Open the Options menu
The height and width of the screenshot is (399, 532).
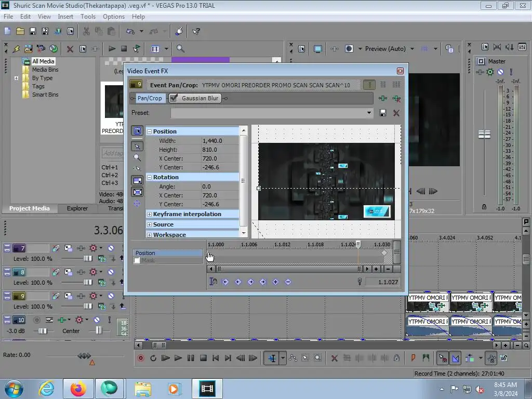pyautogui.click(x=114, y=17)
